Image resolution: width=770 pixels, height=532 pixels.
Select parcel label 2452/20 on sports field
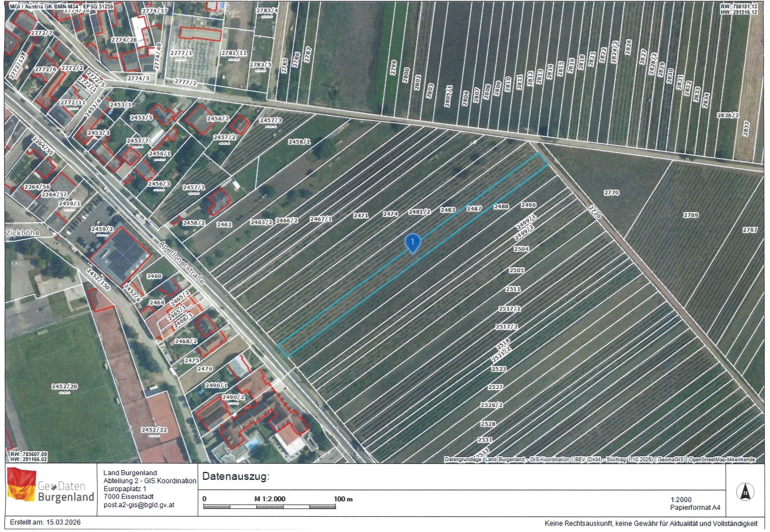click(x=64, y=386)
